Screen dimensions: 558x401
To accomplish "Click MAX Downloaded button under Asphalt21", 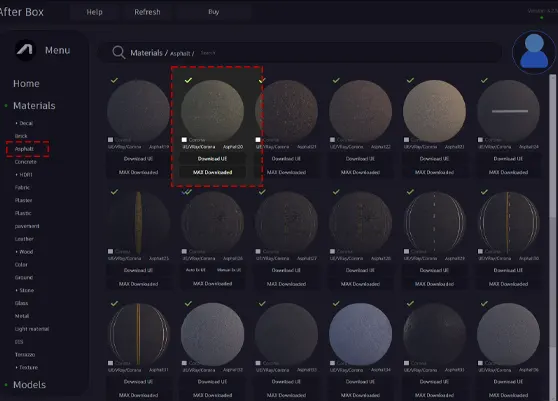I will (286, 172).
